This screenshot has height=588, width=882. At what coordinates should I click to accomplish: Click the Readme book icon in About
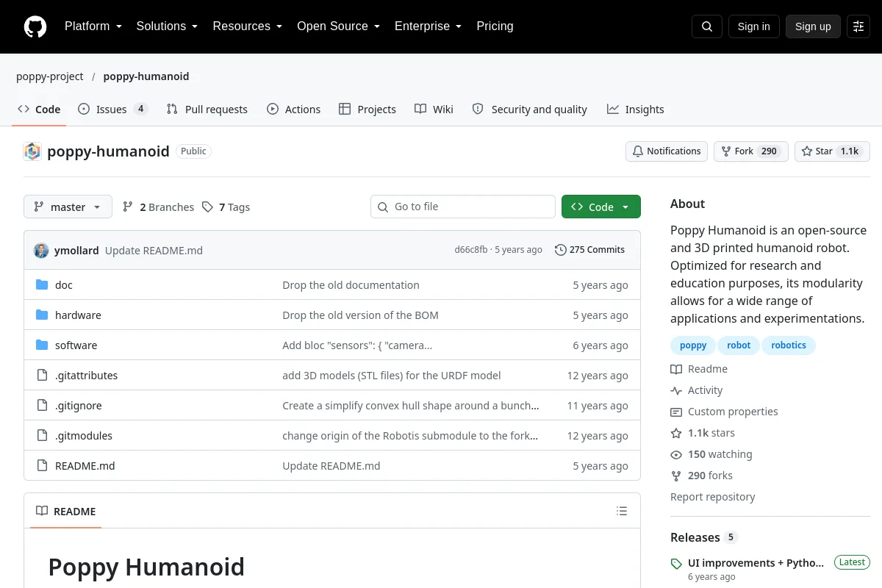676,369
